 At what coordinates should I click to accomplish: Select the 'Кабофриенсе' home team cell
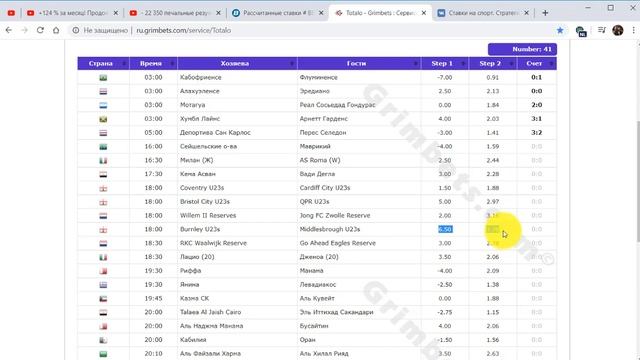pos(237,77)
